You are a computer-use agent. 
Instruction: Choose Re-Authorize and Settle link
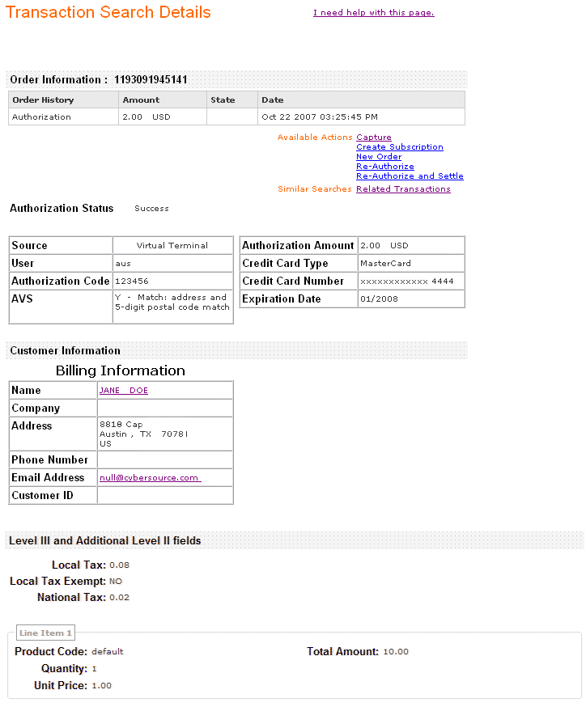click(x=410, y=176)
